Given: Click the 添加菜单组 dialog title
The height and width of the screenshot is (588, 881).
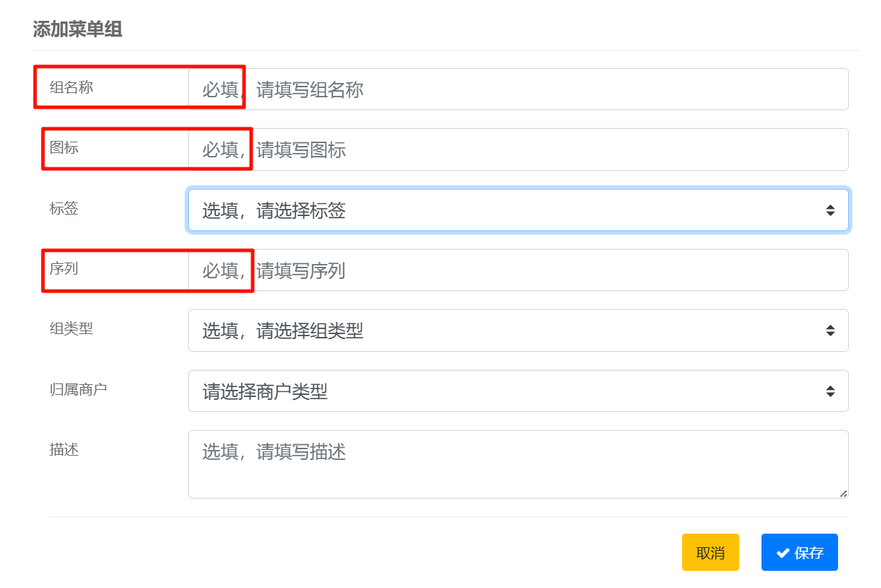Looking at the screenshot, I should point(77,29).
